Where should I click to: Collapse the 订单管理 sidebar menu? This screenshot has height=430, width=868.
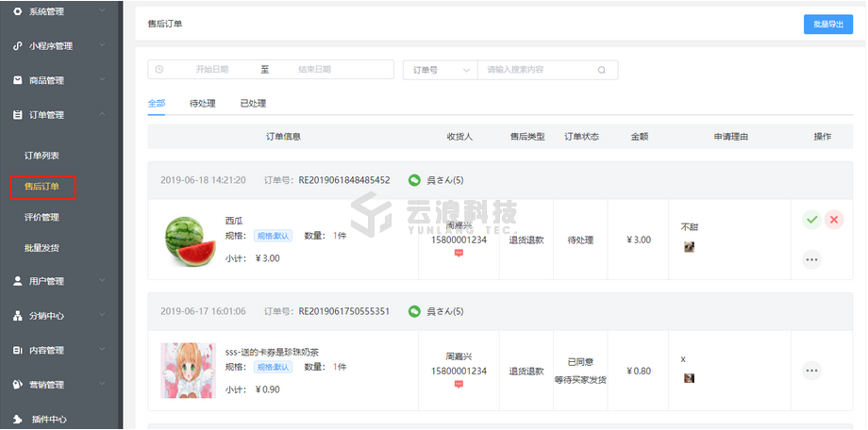(x=60, y=115)
